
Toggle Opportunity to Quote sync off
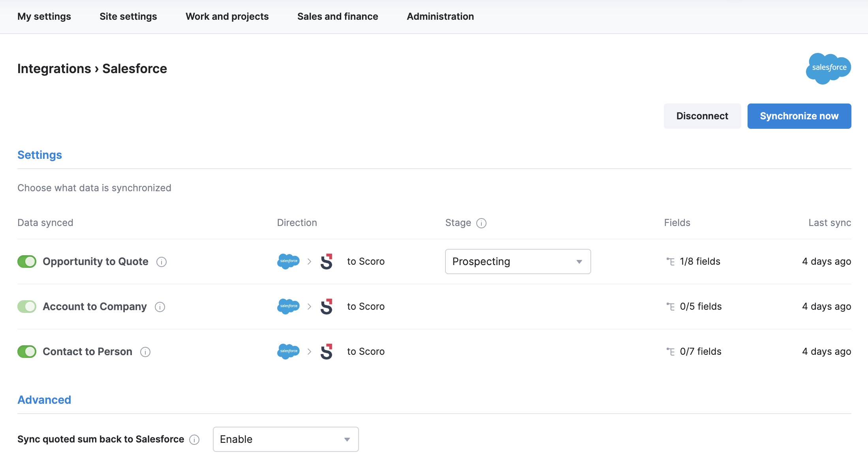27,262
